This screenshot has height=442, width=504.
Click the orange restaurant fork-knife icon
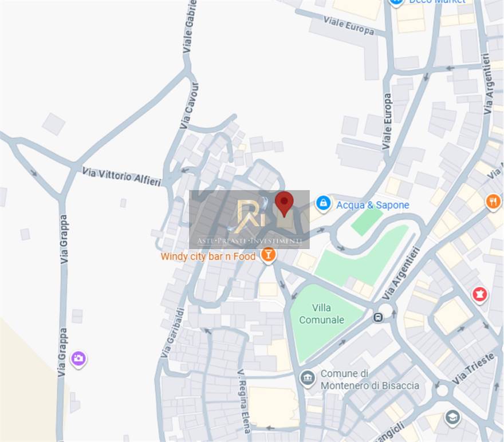(x=493, y=202)
